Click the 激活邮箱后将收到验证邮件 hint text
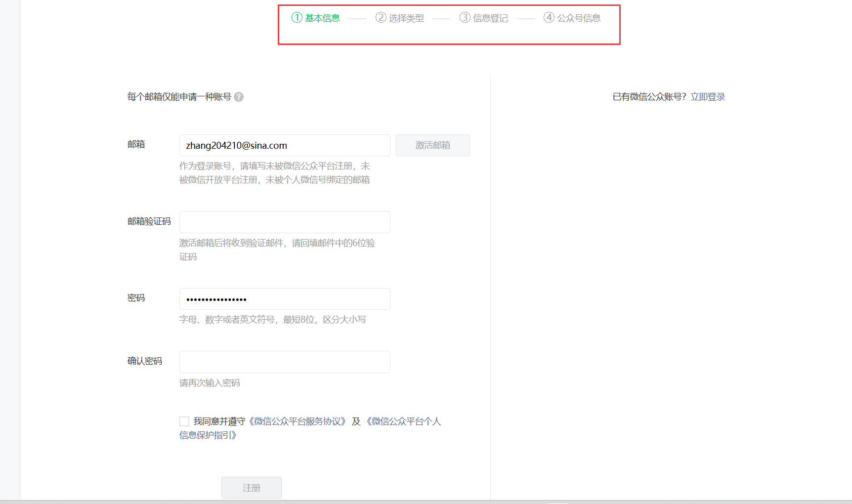 click(x=277, y=250)
